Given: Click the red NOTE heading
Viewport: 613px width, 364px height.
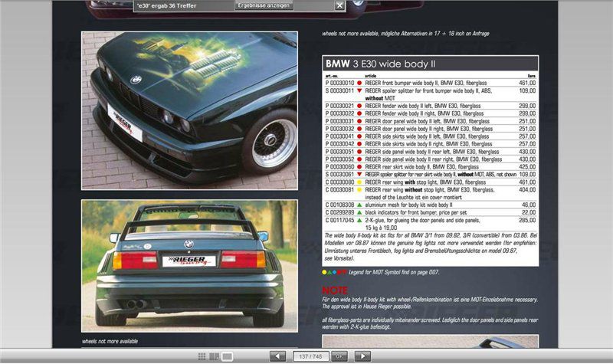Looking at the screenshot, I should pos(335,290).
